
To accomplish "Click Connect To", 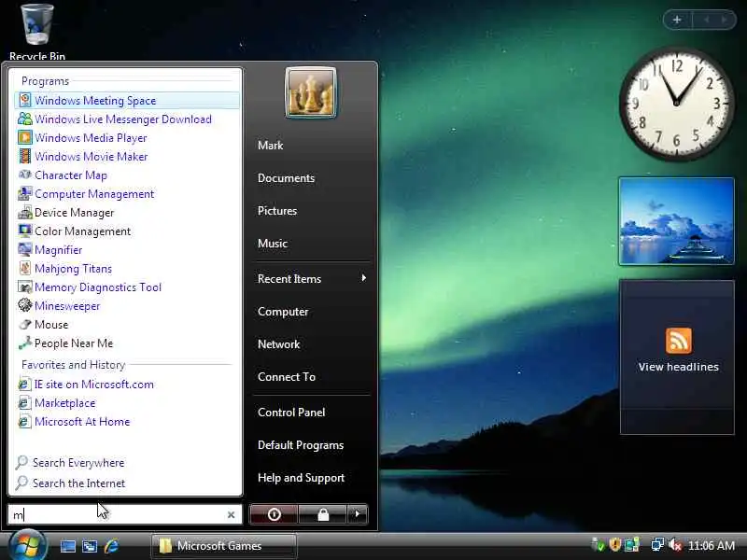I will (287, 377).
